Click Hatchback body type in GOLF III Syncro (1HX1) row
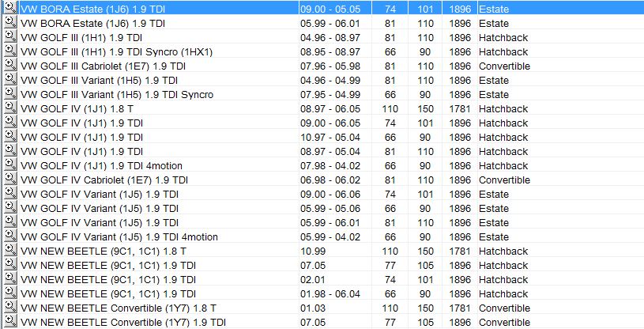644x329 pixels. 503,52
